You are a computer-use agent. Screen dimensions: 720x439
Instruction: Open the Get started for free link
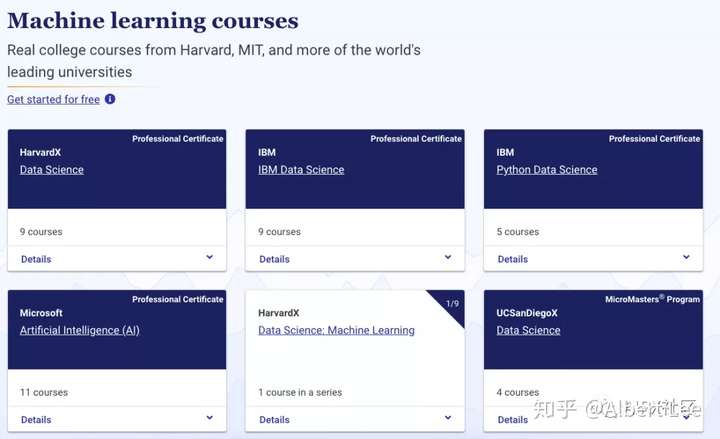coord(53,99)
